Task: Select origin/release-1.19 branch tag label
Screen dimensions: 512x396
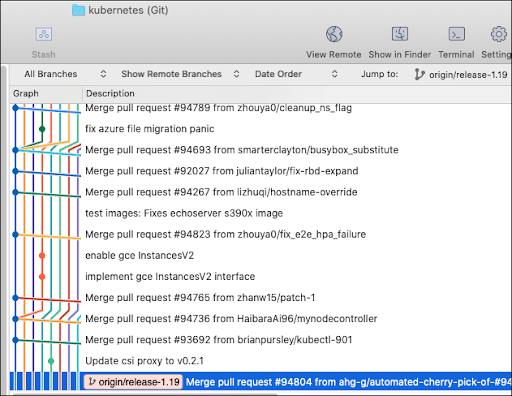Action: pos(133,382)
